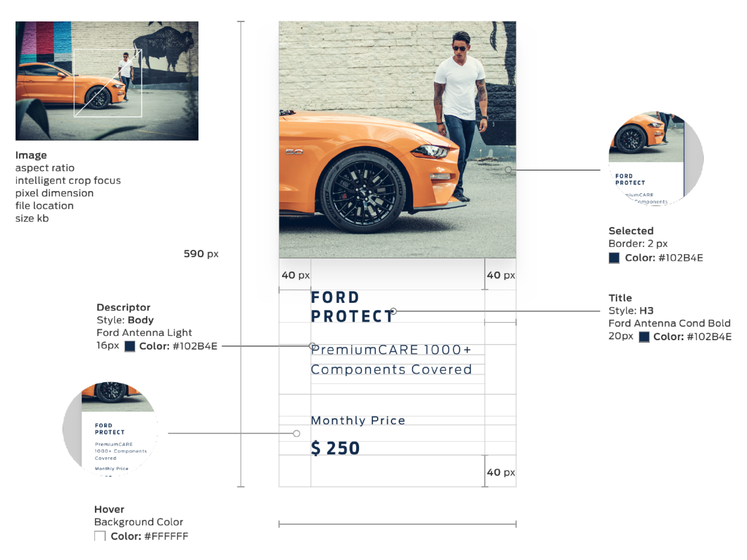Click the Selected heading text
Viewport: 747px width, 560px height.
631,231
